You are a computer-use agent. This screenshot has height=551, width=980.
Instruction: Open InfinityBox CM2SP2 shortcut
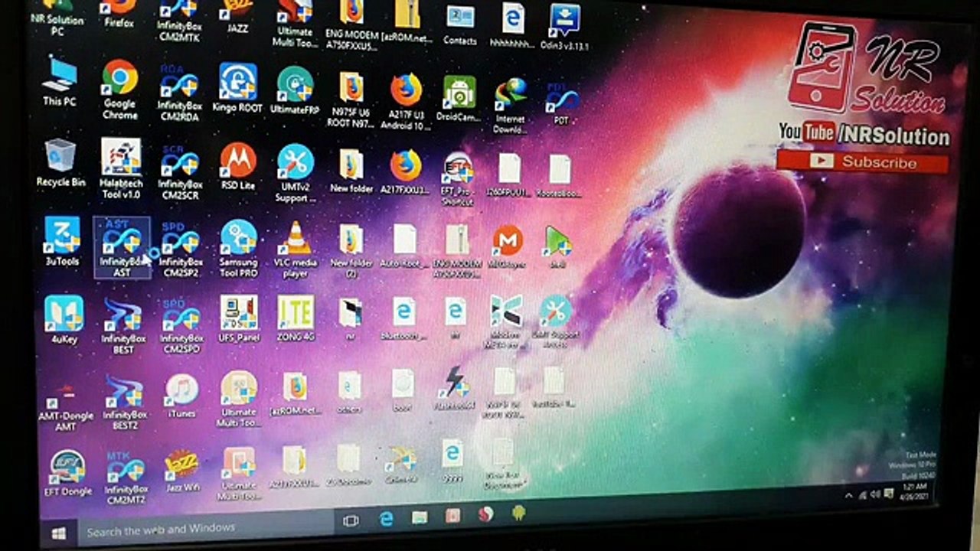[x=181, y=249]
